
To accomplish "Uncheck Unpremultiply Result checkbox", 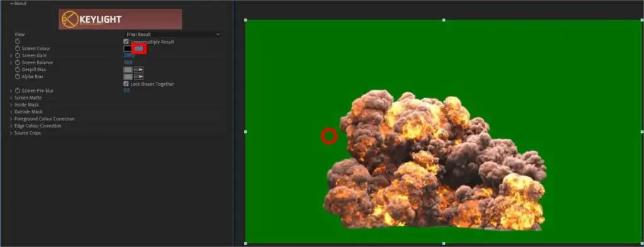I will point(126,42).
